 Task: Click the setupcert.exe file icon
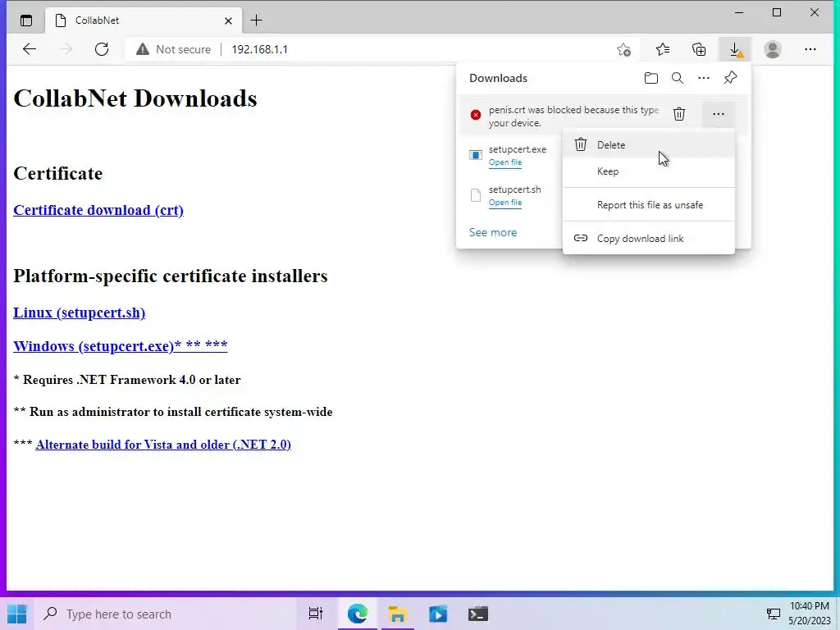475,155
